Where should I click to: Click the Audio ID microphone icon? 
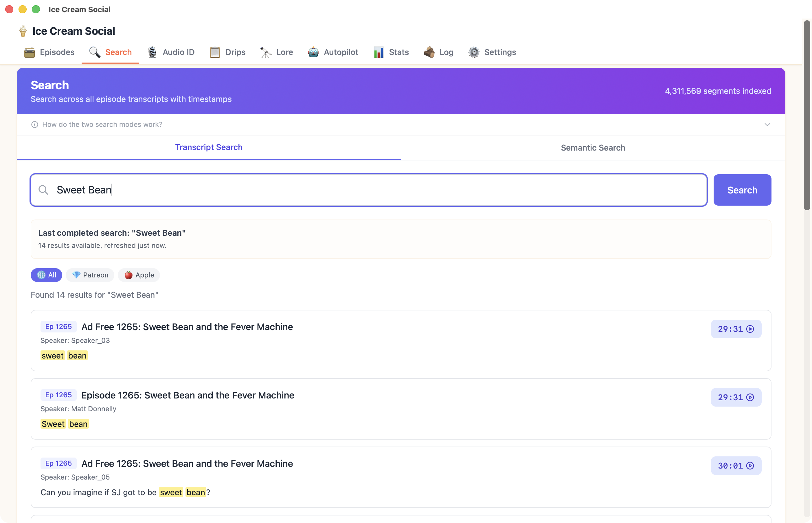[x=152, y=52]
